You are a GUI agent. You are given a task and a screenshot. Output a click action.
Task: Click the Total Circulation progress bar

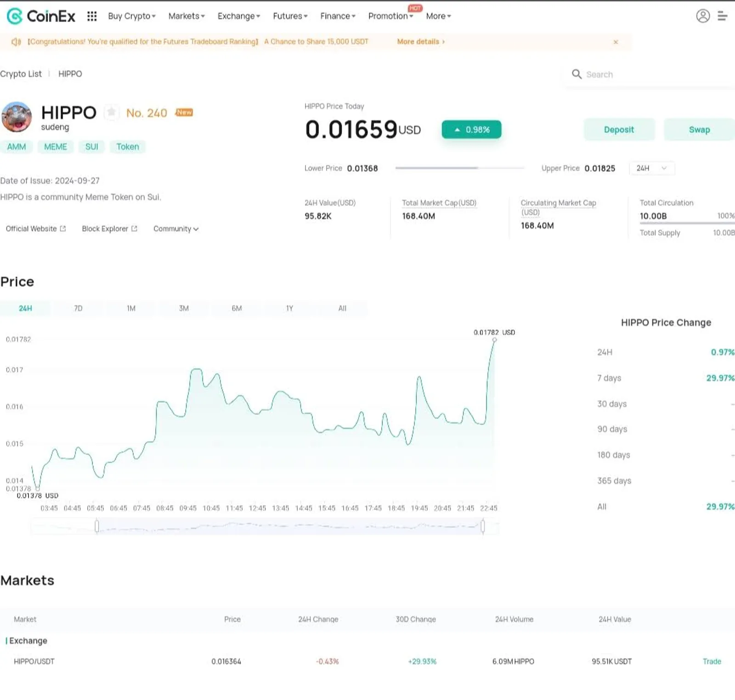687,223
